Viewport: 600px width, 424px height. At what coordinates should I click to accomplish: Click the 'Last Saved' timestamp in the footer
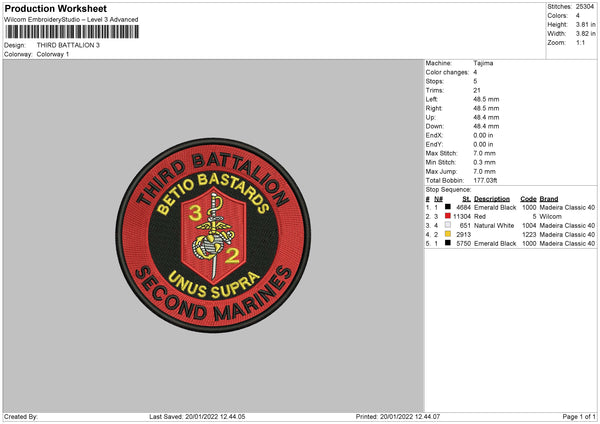coord(197,416)
